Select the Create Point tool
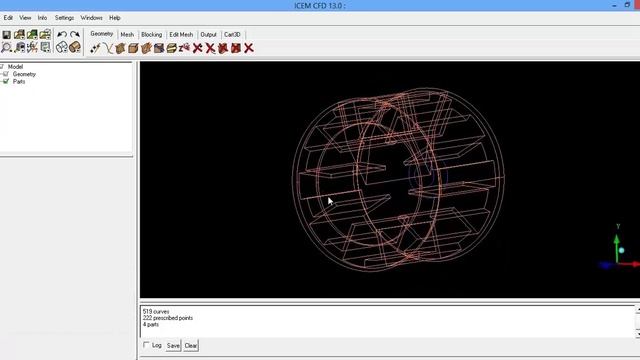The image size is (640, 360). click(95, 48)
